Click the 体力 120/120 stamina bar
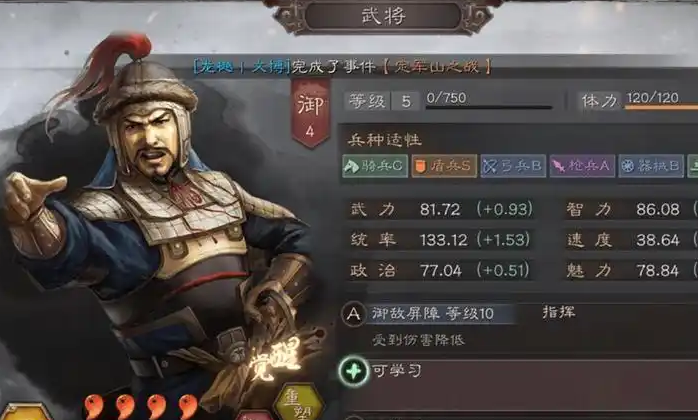The width and height of the screenshot is (698, 420). click(x=661, y=106)
